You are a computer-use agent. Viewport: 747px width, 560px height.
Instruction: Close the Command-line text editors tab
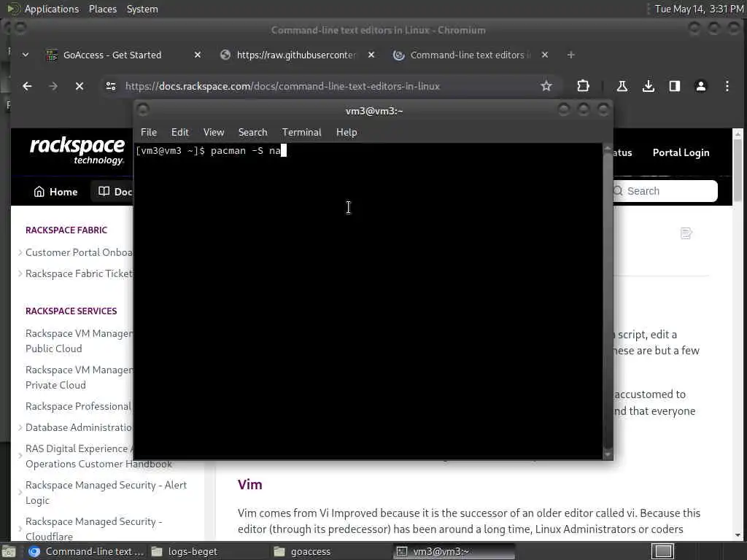[x=545, y=55]
